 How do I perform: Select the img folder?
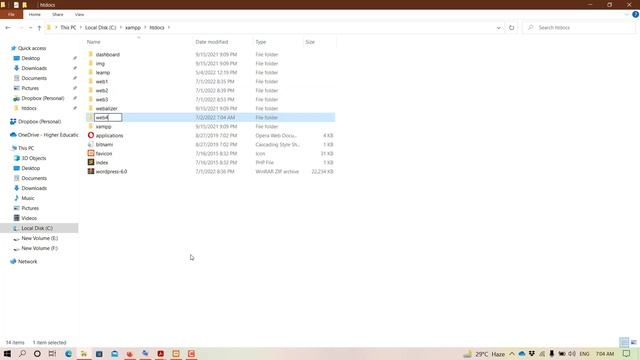click(100, 64)
